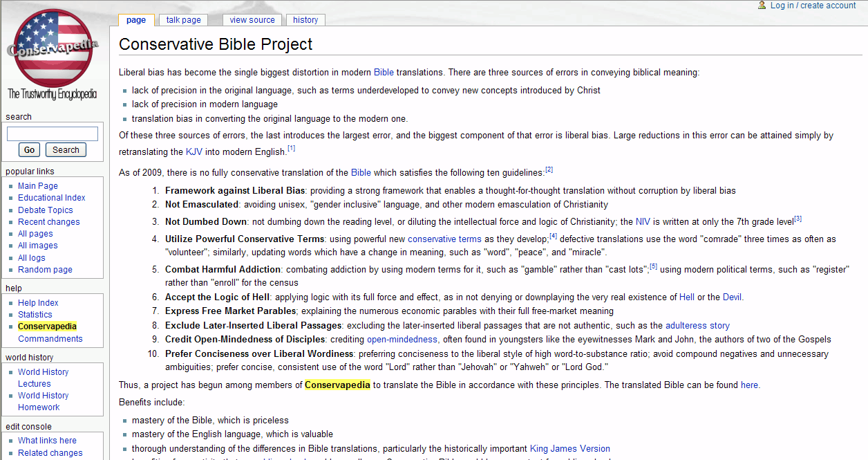
Task: Click 'Utilize Powerful Conservative Terms' text
Action: click(x=245, y=239)
